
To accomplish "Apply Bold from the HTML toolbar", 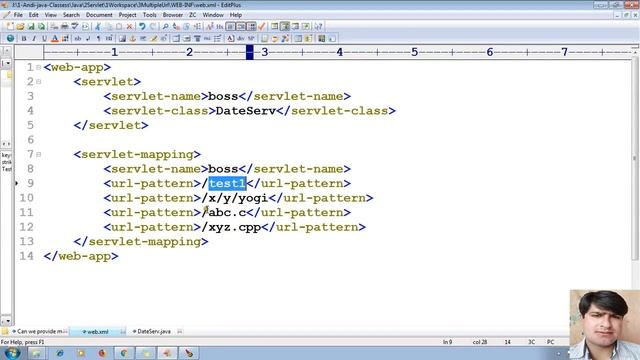I will click(x=23, y=38).
